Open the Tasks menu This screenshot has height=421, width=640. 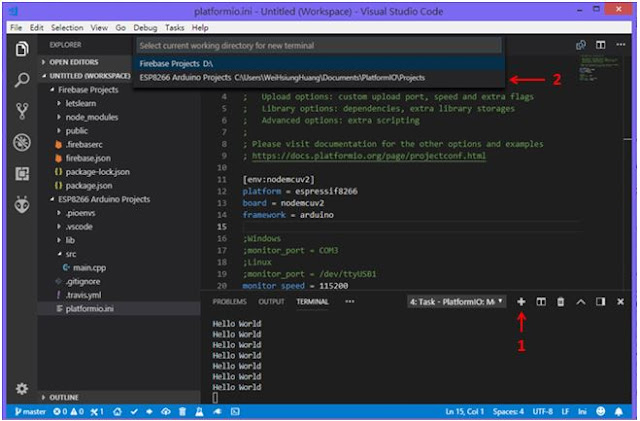tap(174, 28)
